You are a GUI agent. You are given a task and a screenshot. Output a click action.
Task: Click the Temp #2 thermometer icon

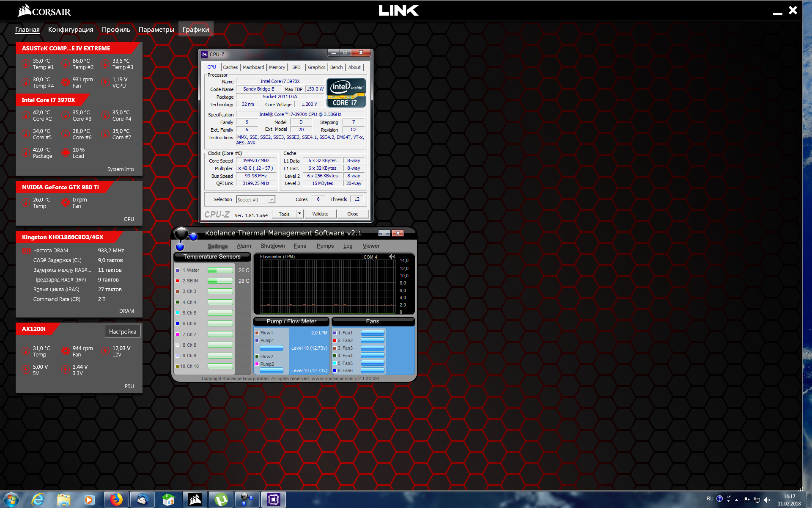(66, 64)
